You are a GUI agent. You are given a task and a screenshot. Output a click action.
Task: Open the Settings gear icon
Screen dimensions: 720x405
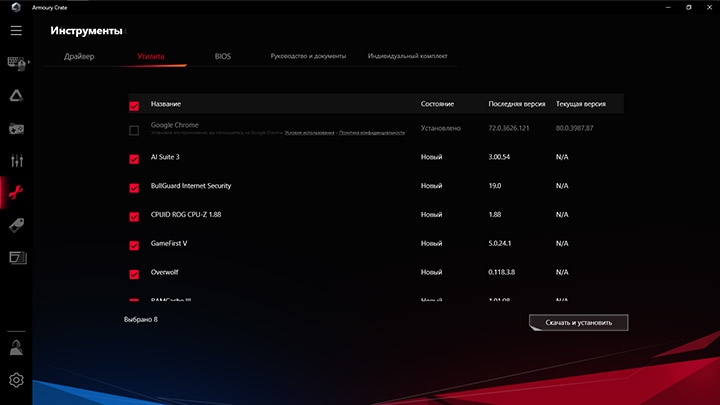16,380
